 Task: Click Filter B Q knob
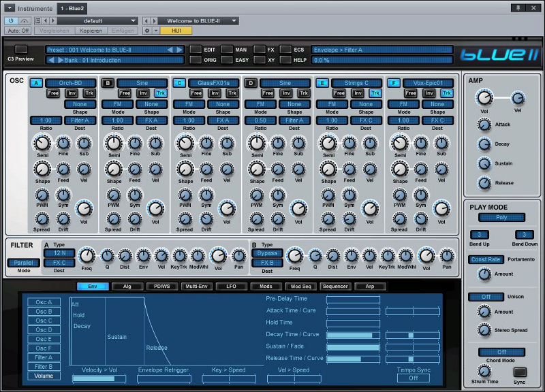click(315, 257)
